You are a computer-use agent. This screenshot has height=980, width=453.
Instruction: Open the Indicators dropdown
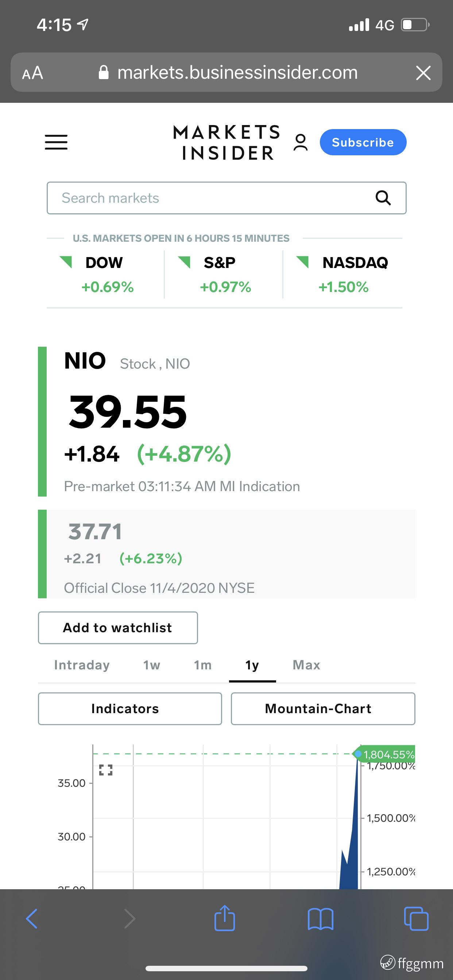point(130,709)
